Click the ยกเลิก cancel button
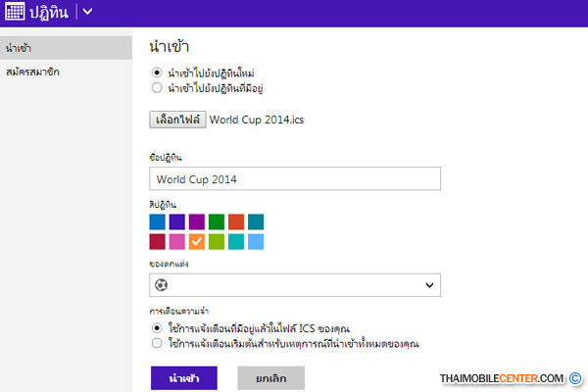588x392 pixels. coord(271,378)
